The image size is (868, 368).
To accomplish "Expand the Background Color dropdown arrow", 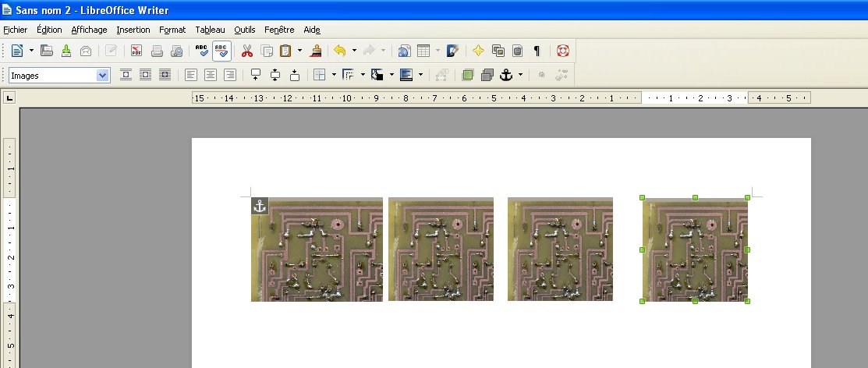I will coord(420,75).
